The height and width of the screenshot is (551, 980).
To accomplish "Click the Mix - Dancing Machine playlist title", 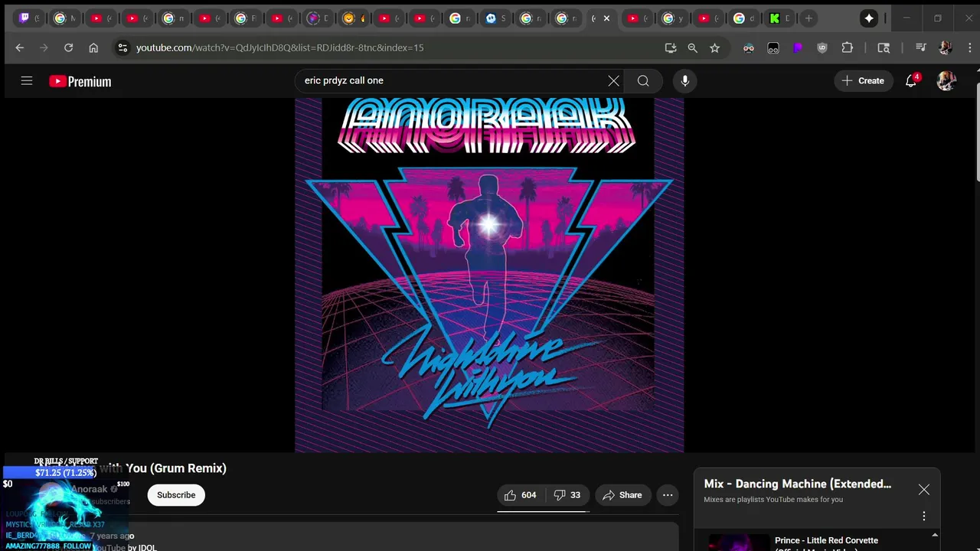I will click(797, 484).
